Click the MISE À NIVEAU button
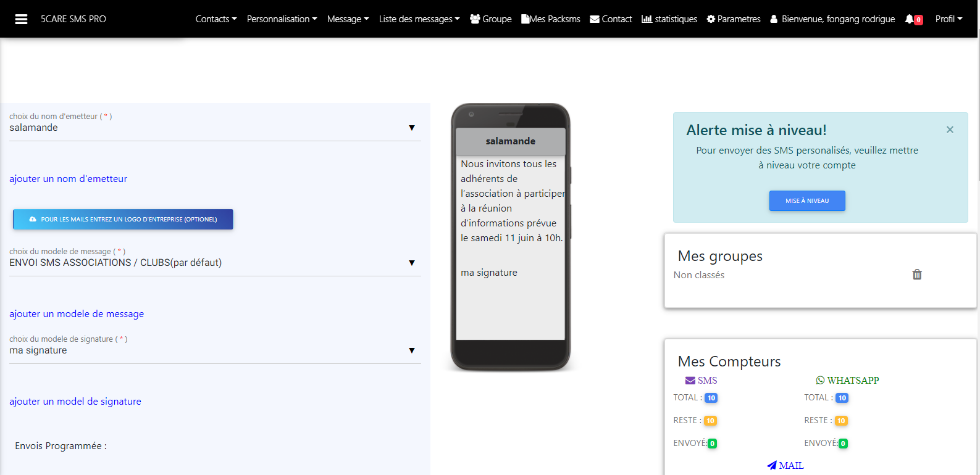The image size is (980, 475). 807,200
